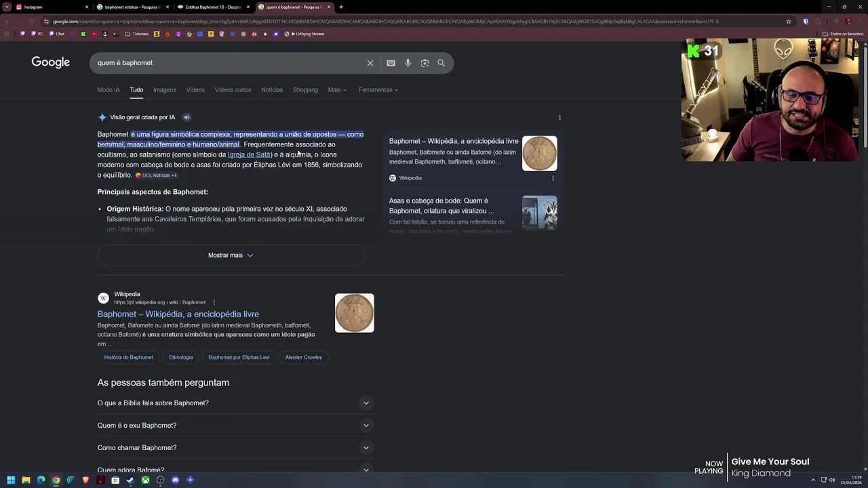The height and width of the screenshot is (488, 868).
Task: Switch to the 'Estátua Baphomet 18' tab
Action: click(x=213, y=7)
